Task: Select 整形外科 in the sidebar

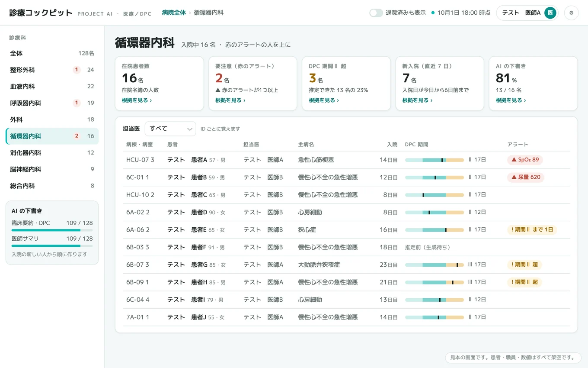Action: click(x=52, y=70)
